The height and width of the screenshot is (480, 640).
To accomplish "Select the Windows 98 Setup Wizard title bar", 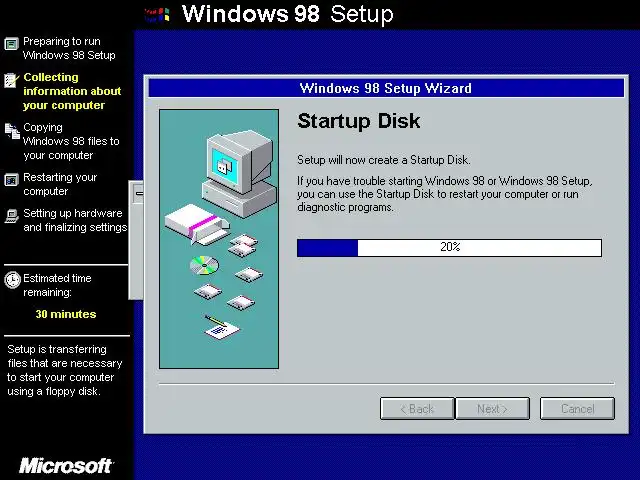I will click(386, 88).
